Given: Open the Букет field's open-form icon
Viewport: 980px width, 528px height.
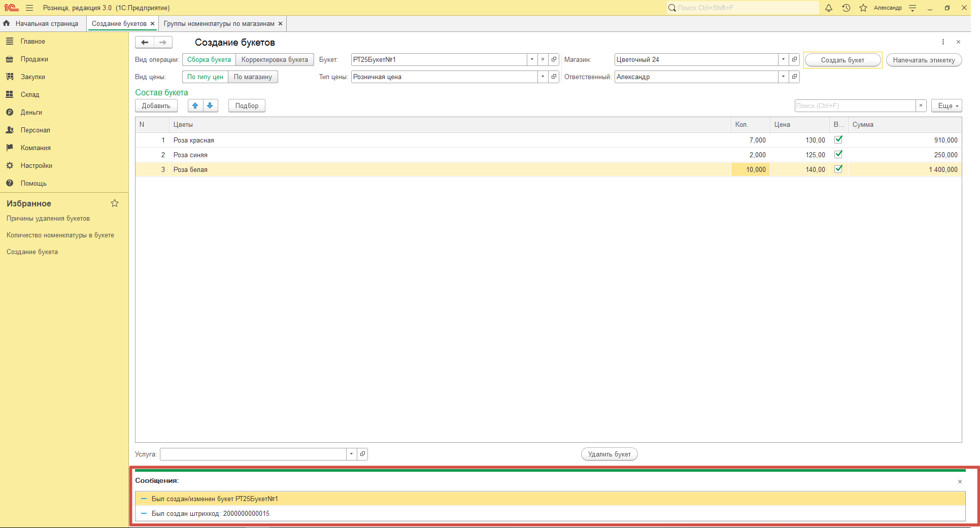Looking at the screenshot, I should tap(554, 59).
